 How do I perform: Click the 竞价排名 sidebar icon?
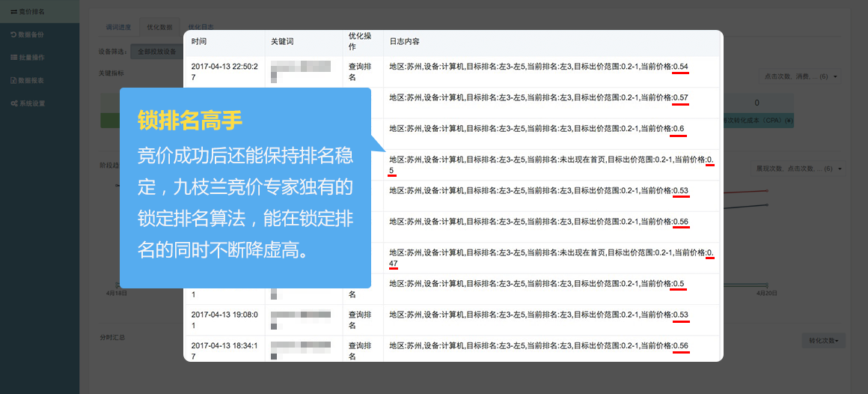(13, 11)
